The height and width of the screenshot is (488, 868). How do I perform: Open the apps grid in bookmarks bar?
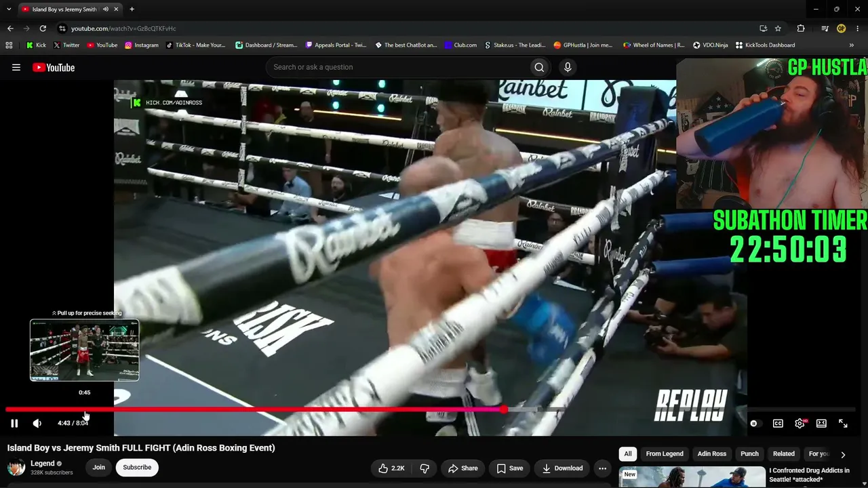pos(9,45)
